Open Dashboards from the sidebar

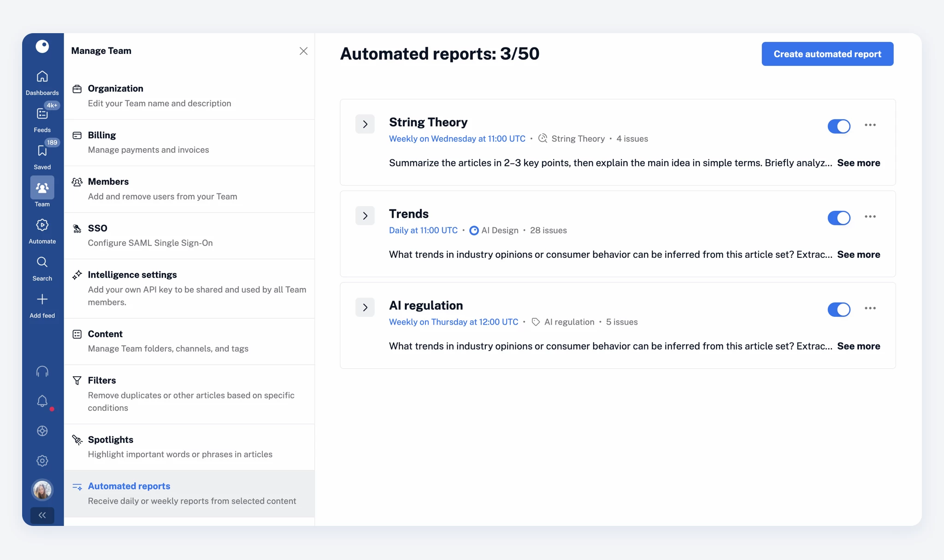tap(42, 77)
